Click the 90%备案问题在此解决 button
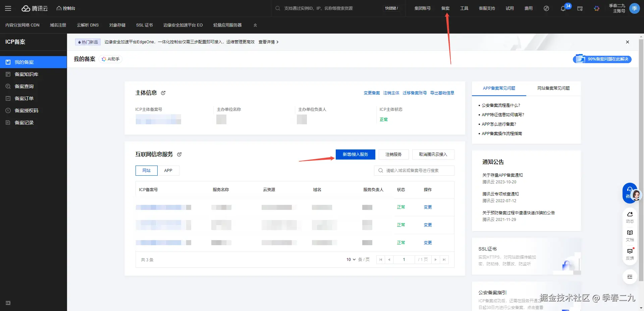This screenshot has height=311, width=644. [602, 59]
